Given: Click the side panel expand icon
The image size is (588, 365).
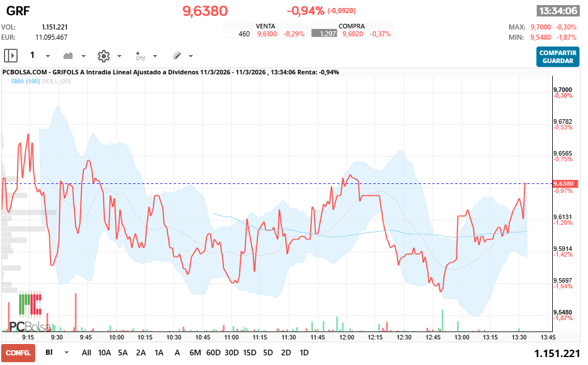Looking at the screenshot, I should tap(11, 56).
